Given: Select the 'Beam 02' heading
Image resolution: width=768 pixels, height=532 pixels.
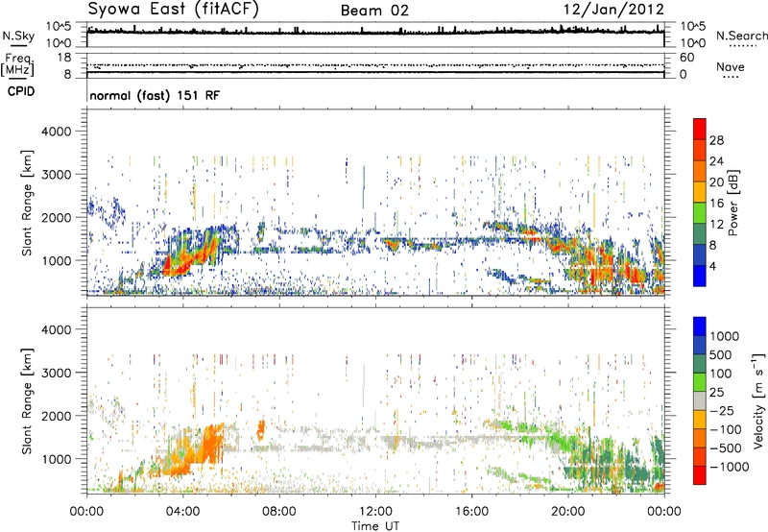Looking at the screenshot, I should (374, 11).
